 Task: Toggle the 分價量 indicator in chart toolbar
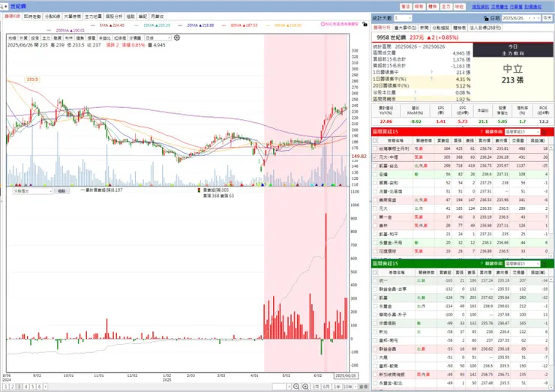[135, 38]
